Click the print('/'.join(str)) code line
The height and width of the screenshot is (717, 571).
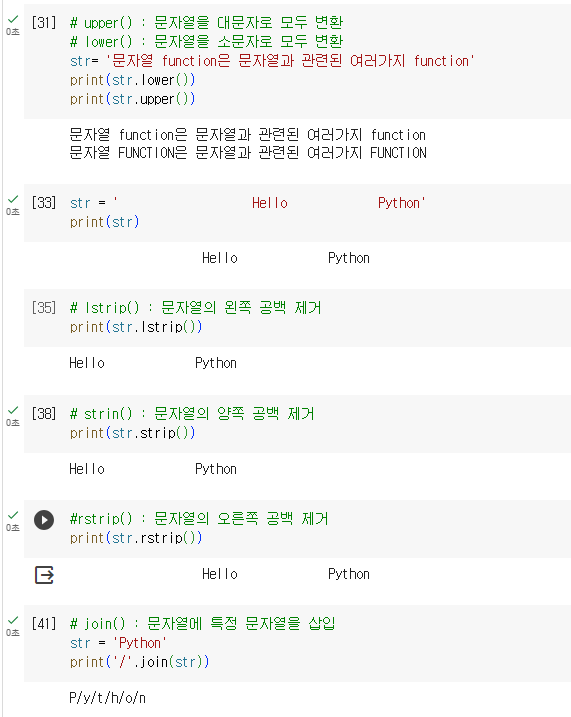(139, 662)
